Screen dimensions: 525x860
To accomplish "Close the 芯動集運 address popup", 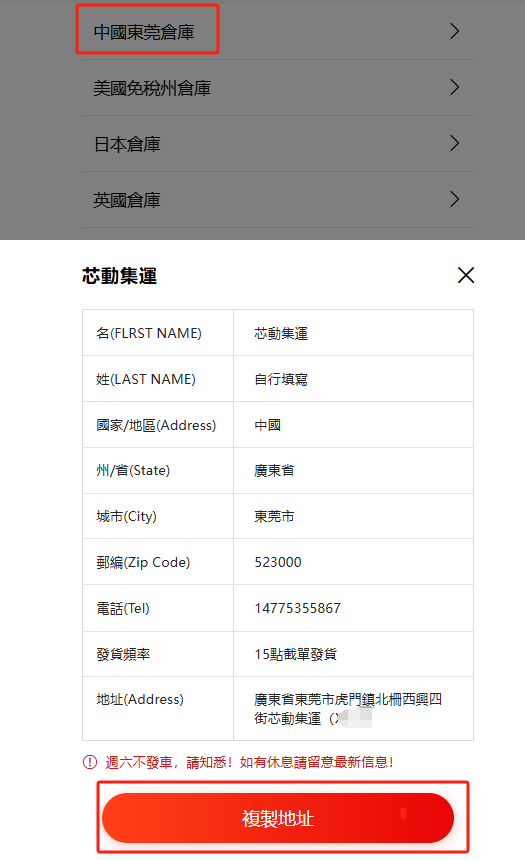I will [x=466, y=275].
